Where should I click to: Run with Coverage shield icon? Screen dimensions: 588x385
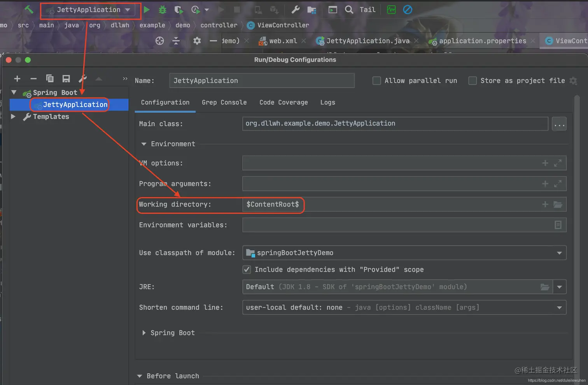point(178,10)
